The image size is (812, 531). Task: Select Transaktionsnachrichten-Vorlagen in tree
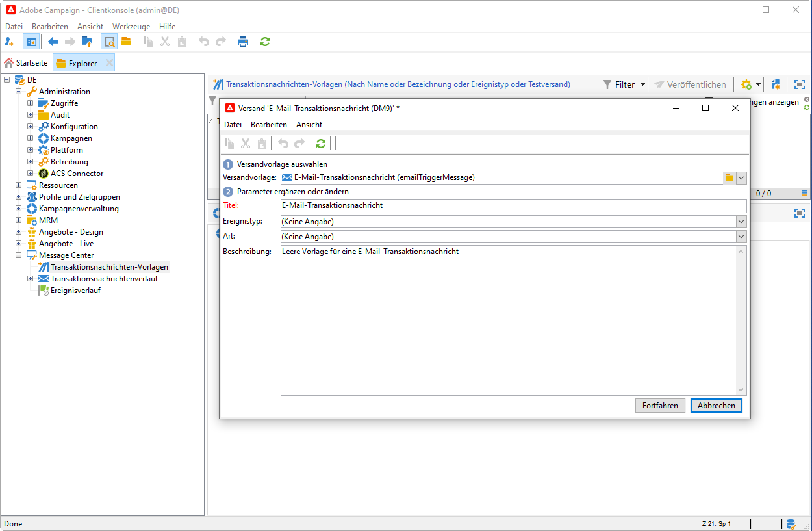tap(109, 267)
